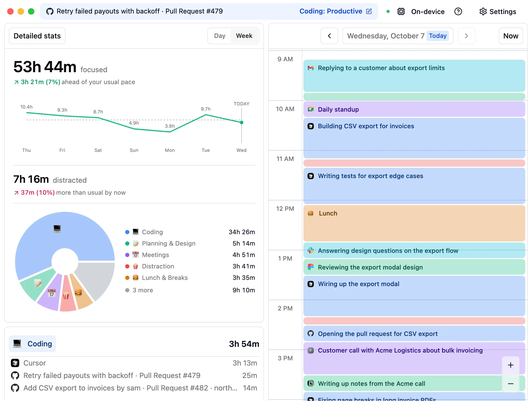Switch stats view to Day
The height and width of the screenshot is (405, 532).
point(220,36)
